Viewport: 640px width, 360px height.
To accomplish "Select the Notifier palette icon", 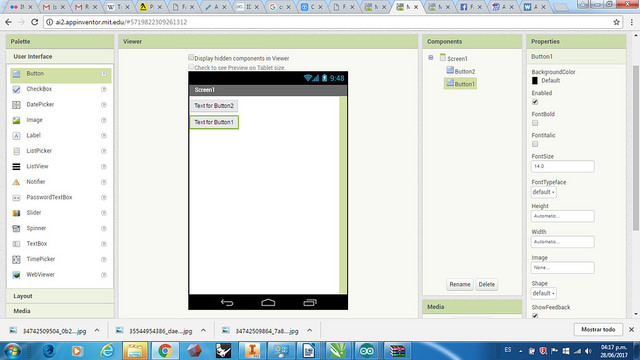I will [16, 182].
